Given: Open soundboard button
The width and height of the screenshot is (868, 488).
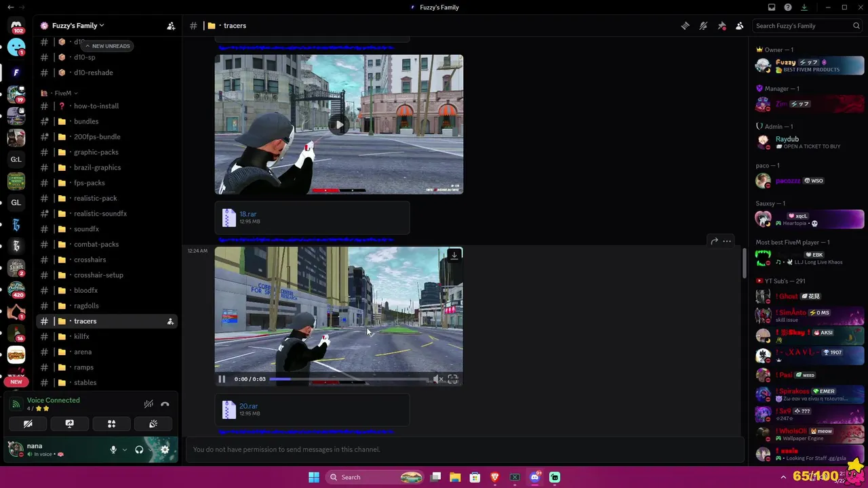Looking at the screenshot, I should [x=153, y=424].
